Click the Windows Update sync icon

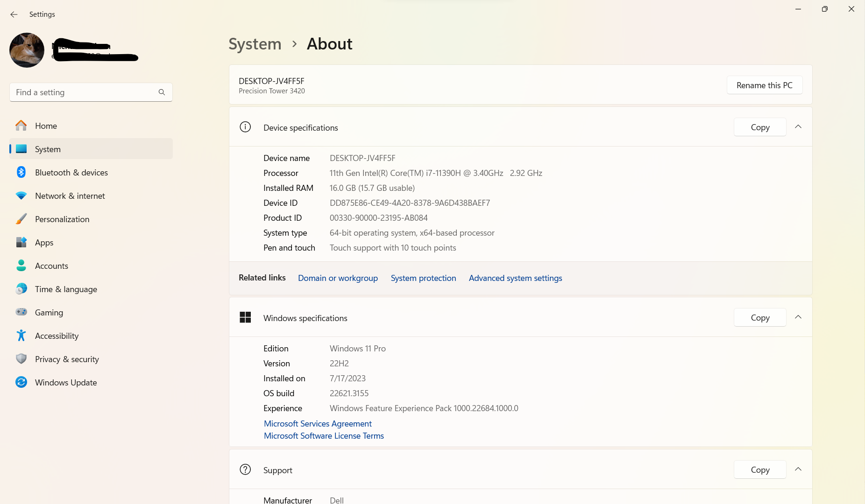(21, 382)
